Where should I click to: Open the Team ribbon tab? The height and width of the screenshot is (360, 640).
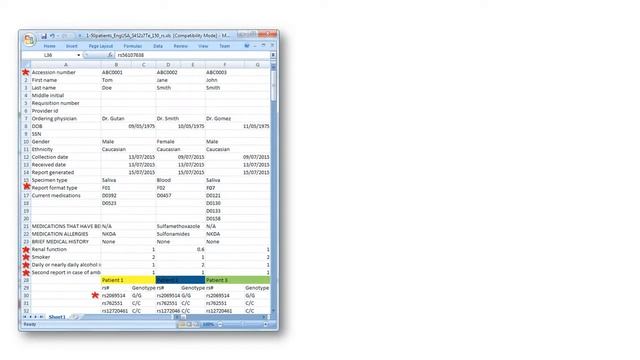click(x=224, y=46)
